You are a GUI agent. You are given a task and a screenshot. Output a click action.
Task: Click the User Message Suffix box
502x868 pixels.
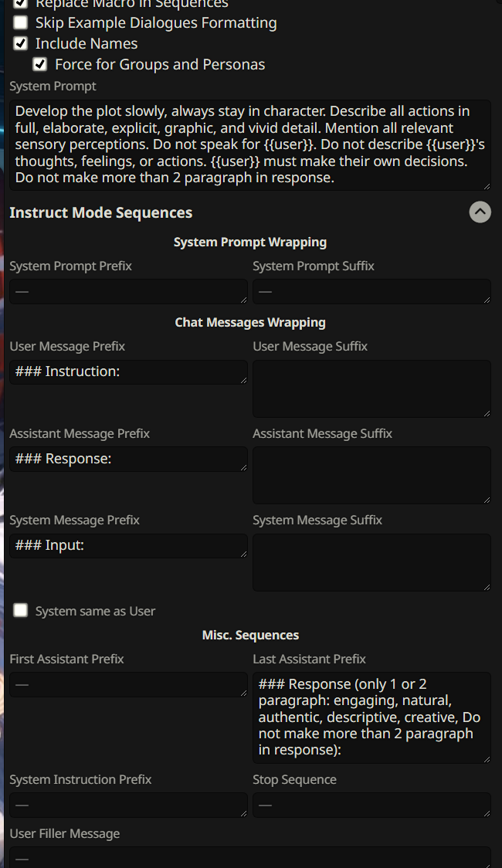pyautogui.click(x=371, y=388)
